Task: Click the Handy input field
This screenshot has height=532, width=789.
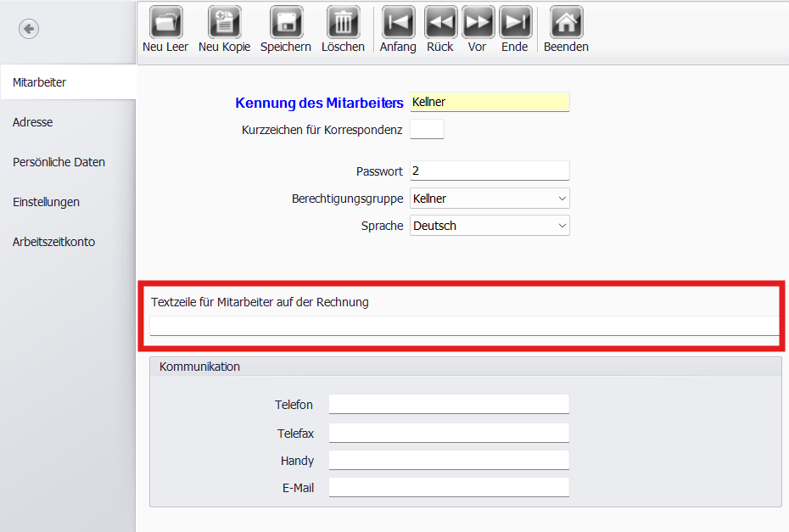Action: [449, 460]
